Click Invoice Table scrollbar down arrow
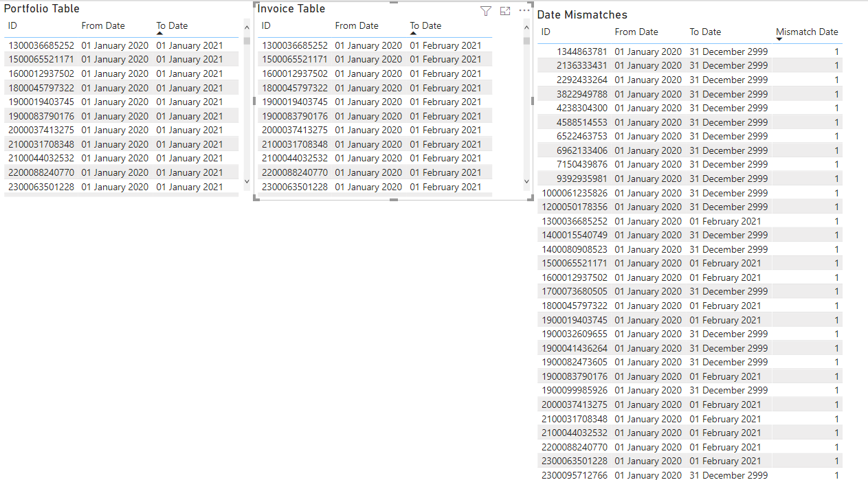This screenshot has height=480, width=868. (x=527, y=182)
